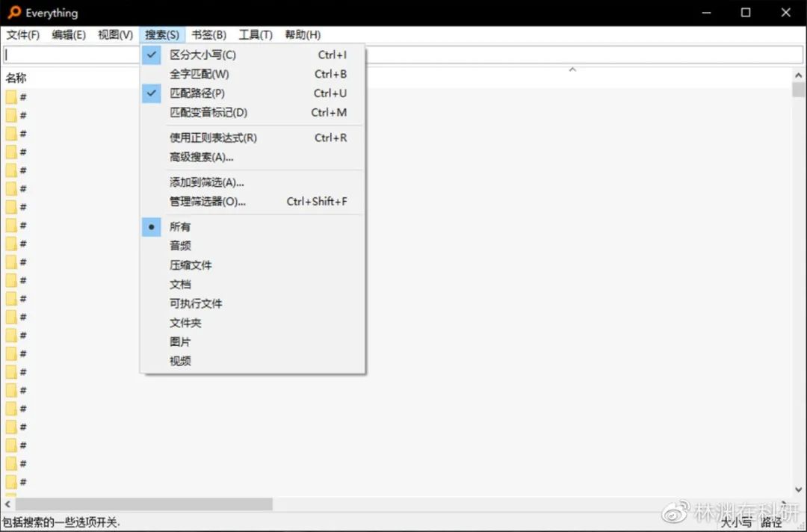Open the 文件(F) menu
The height and width of the screenshot is (532, 807).
tap(23, 35)
